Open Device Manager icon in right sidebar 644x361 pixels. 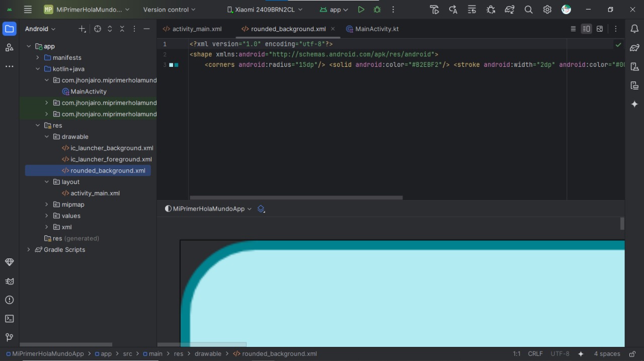[634, 66]
